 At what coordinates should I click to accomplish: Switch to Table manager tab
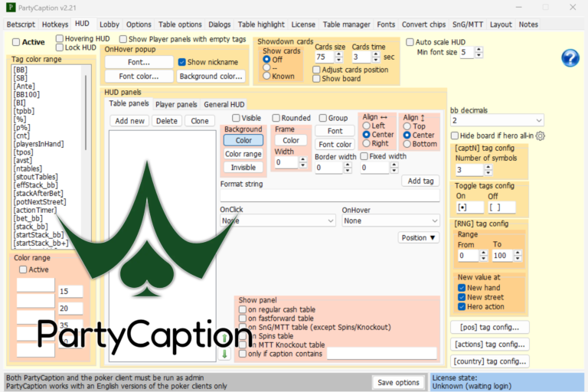click(347, 24)
